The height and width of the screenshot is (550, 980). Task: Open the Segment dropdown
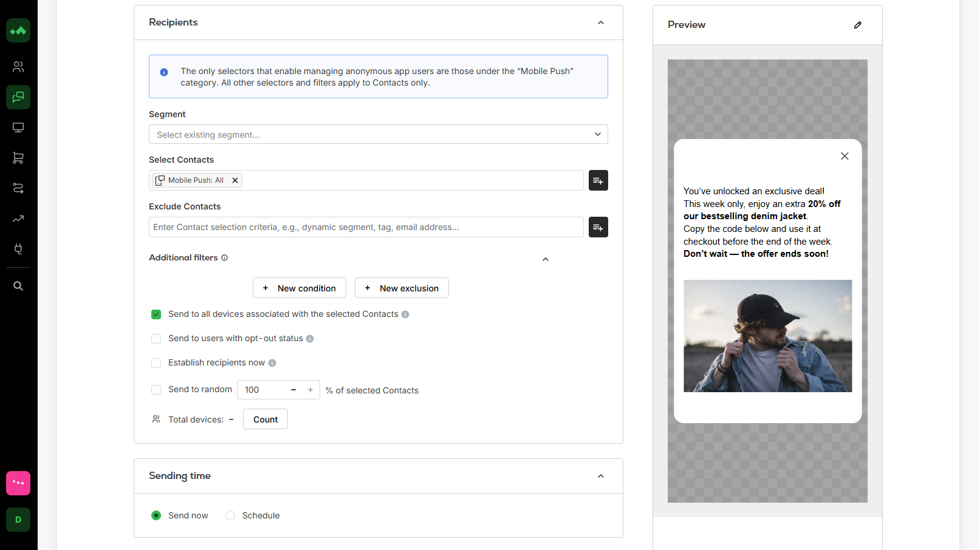tap(379, 134)
